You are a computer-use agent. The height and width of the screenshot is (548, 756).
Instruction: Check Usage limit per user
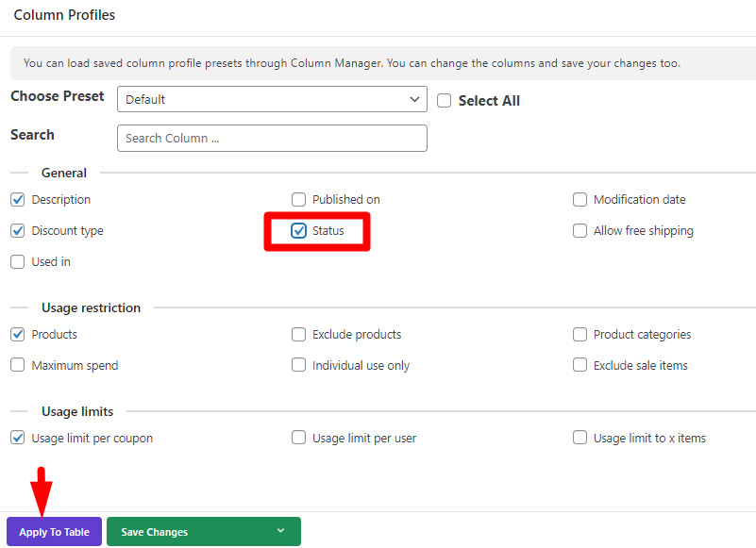pos(298,438)
